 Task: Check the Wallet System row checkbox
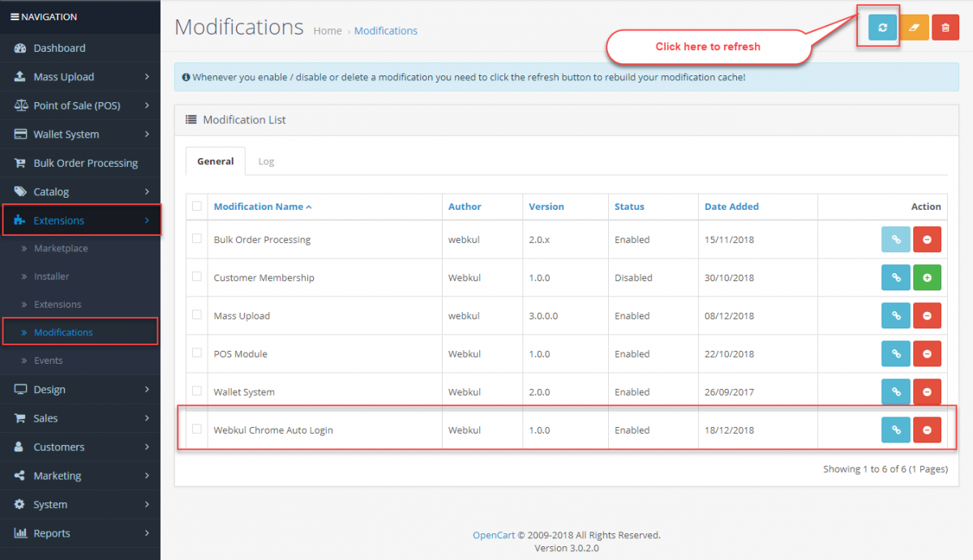[x=197, y=391]
